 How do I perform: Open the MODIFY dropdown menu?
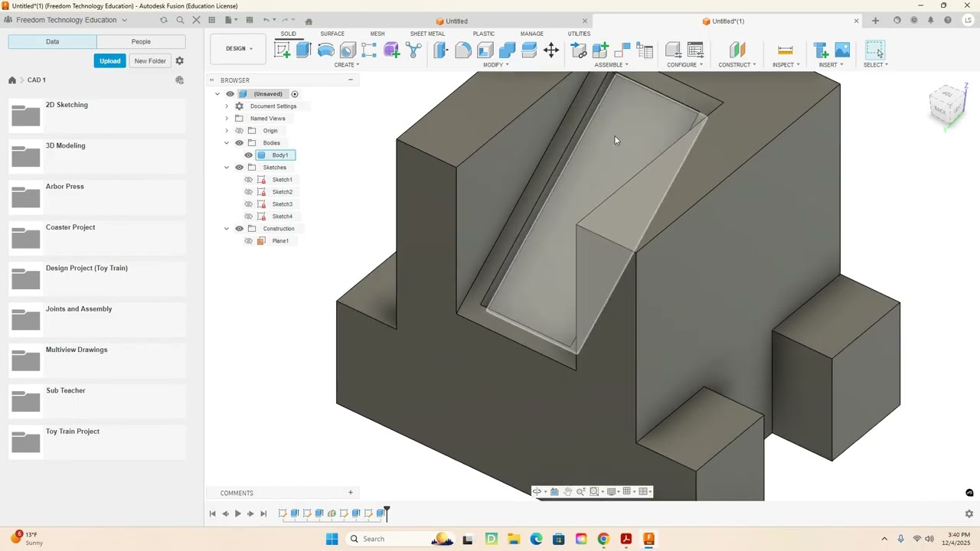496,65
